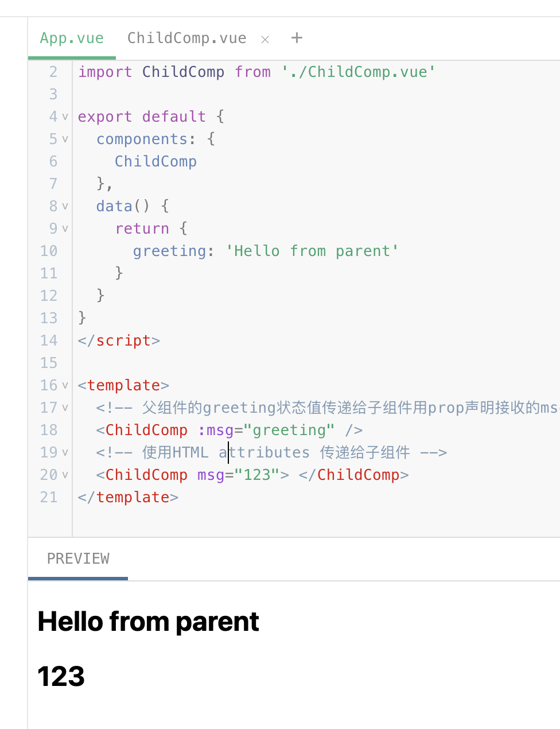
Task: Open the PREVIEW tab
Action: pyautogui.click(x=78, y=559)
